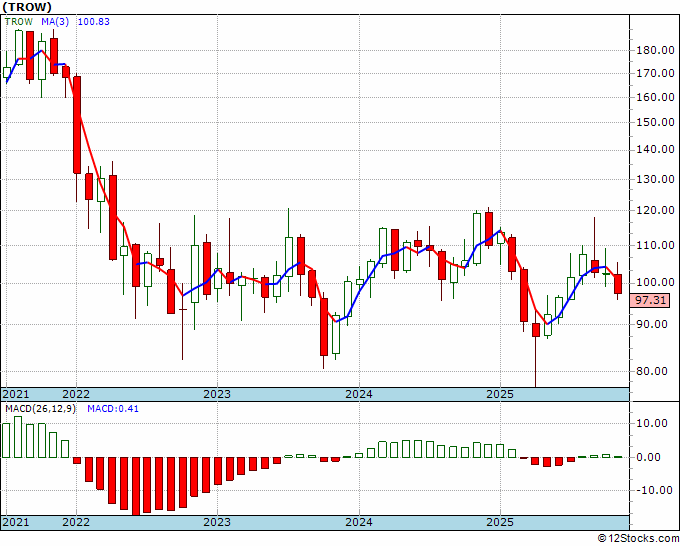Click the 110.00 price axis label
The width and height of the screenshot is (680, 546).
tap(655, 245)
